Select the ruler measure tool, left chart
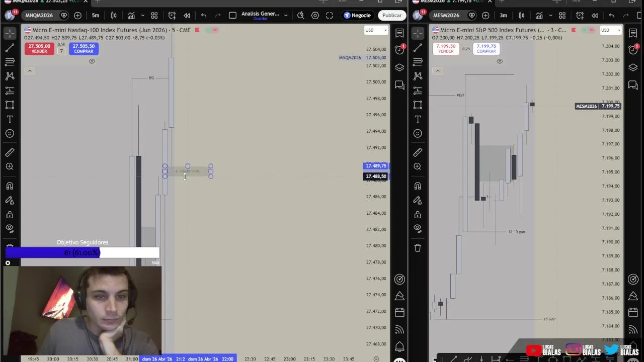Screen dimensions: 644x362 tap(10, 152)
